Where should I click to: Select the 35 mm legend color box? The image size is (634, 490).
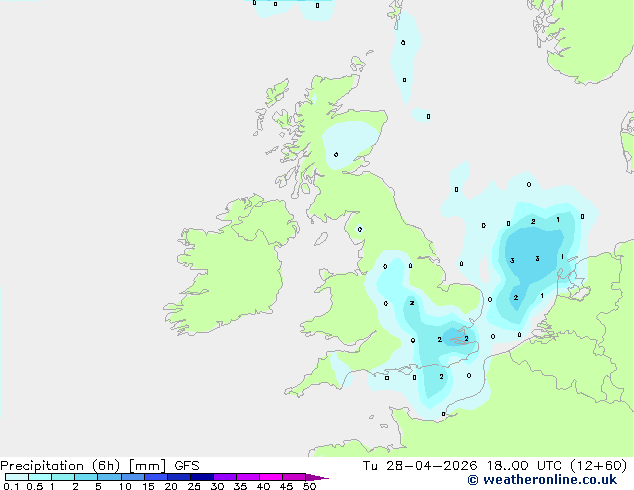click(248, 477)
